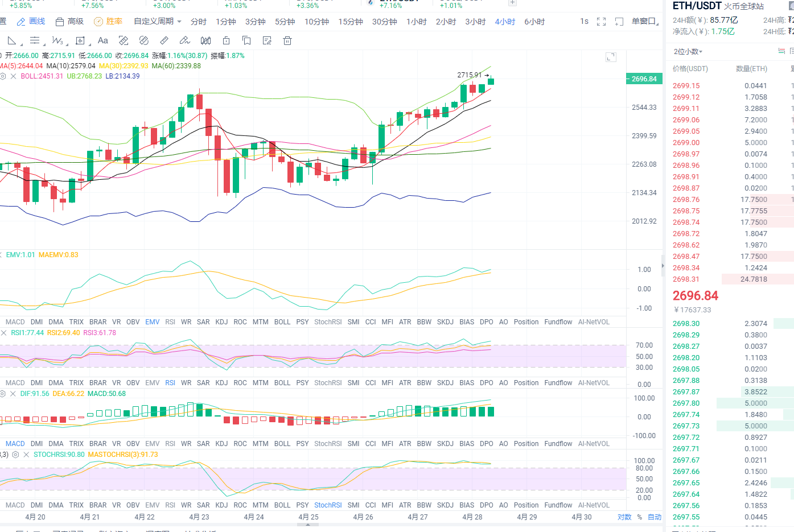Toggle 自动 auto scale
Viewport: 794px width, 532px height.
655,517
